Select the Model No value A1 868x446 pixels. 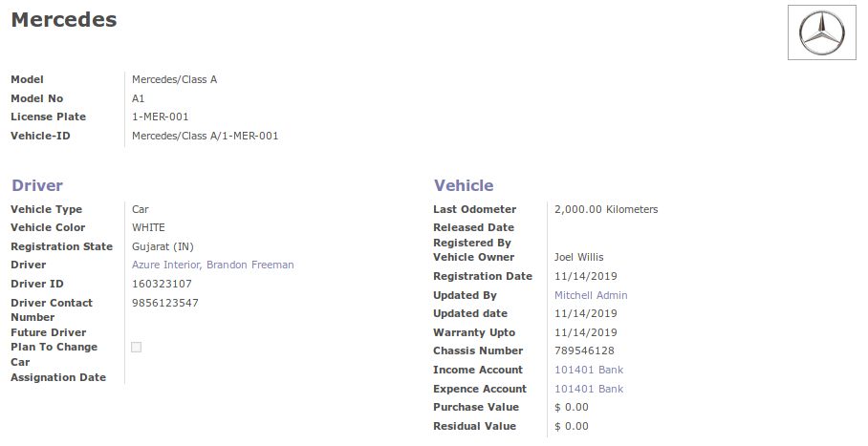[x=138, y=98]
